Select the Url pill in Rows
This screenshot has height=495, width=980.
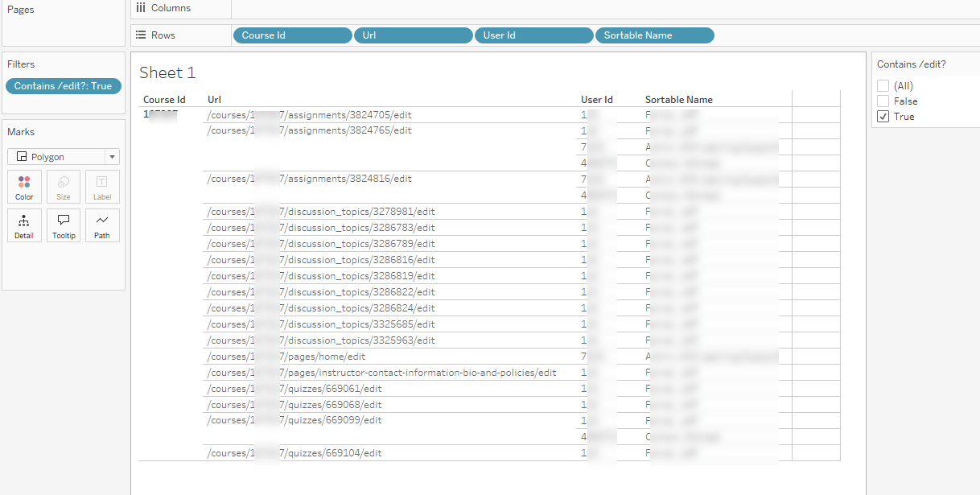[x=413, y=35]
